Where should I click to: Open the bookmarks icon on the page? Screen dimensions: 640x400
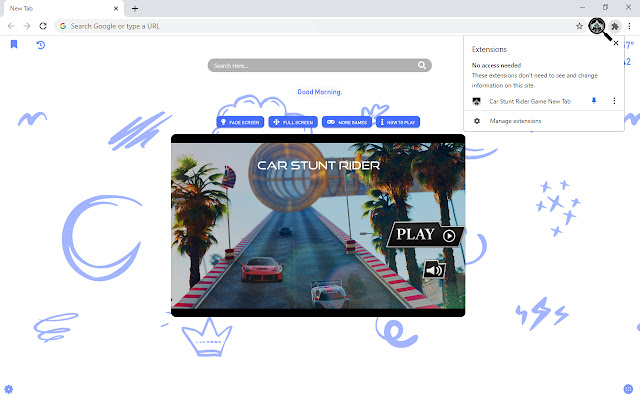(x=14, y=45)
